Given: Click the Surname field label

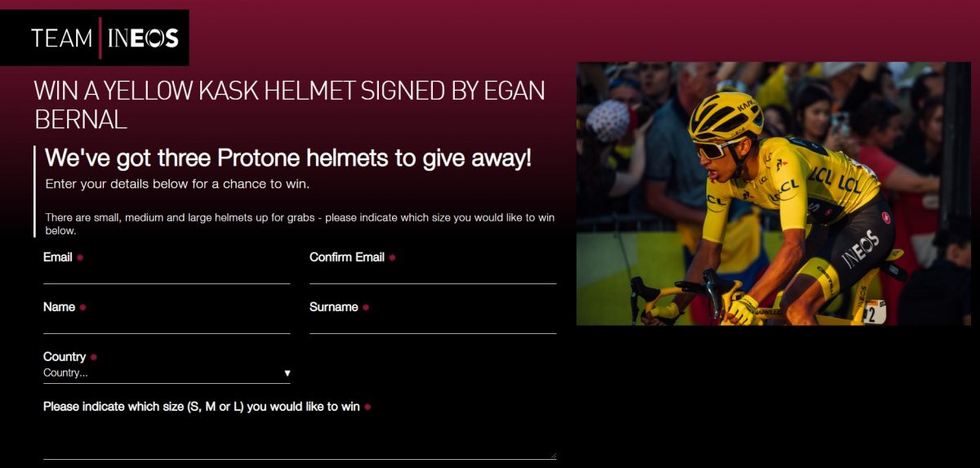Looking at the screenshot, I should tap(334, 307).
